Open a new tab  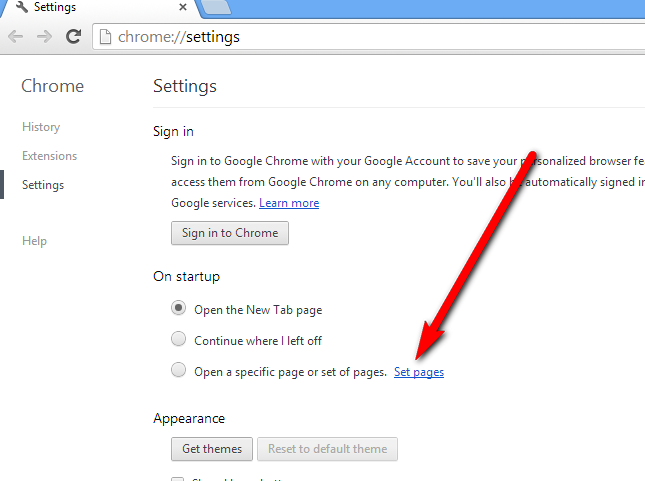pos(217,7)
